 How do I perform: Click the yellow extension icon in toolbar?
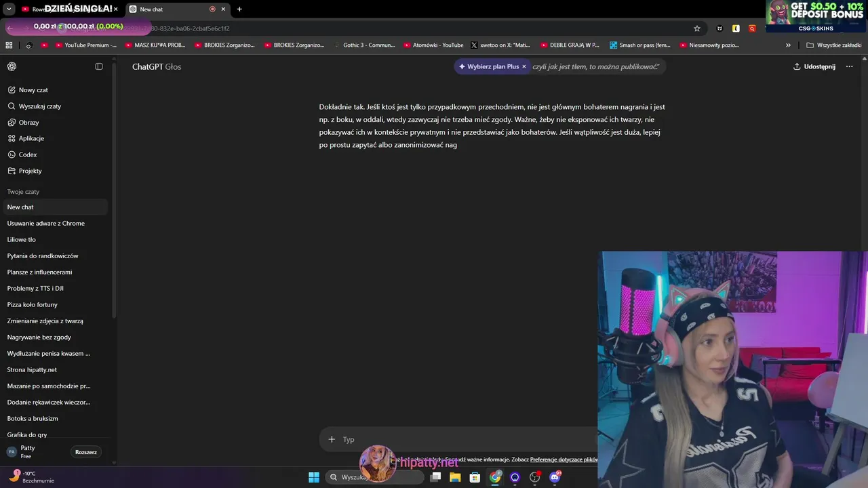736,28
